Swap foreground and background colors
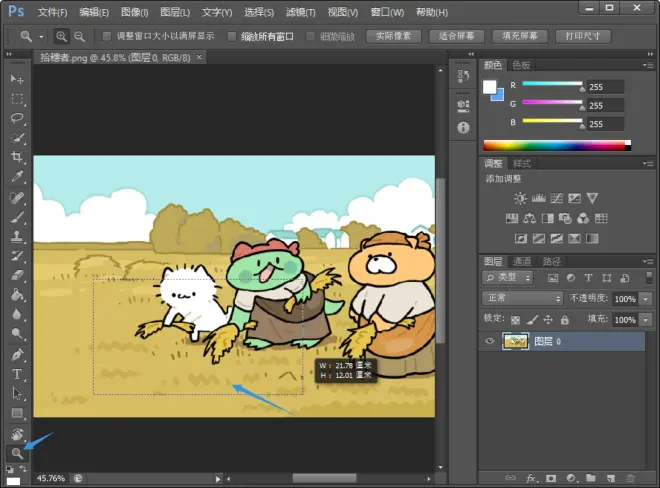 pyautogui.click(x=22, y=468)
